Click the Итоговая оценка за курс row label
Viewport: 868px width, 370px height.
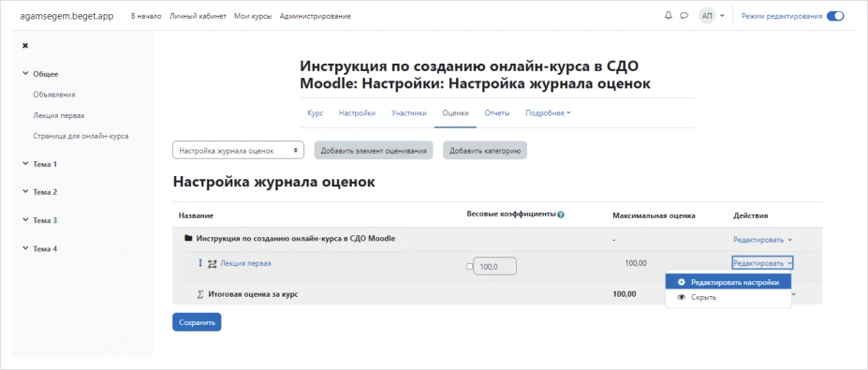pyautogui.click(x=253, y=295)
